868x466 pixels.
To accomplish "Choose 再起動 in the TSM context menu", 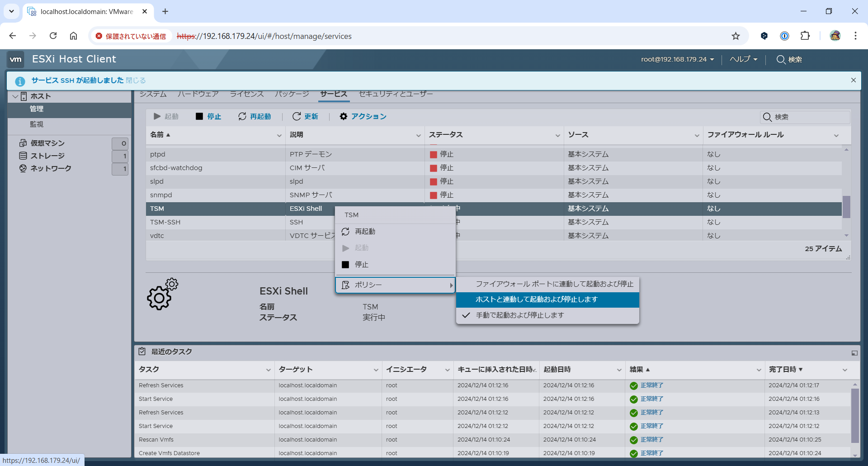I will [x=395, y=232].
